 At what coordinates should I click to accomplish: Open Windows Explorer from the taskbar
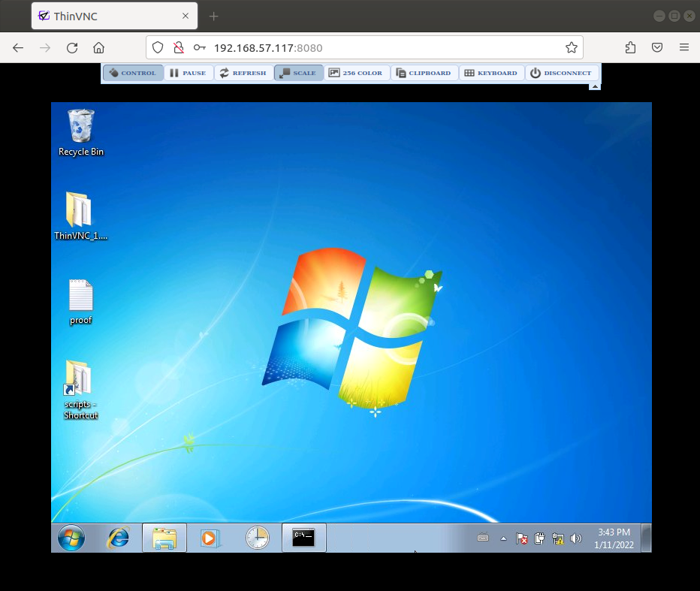tap(164, 538)
